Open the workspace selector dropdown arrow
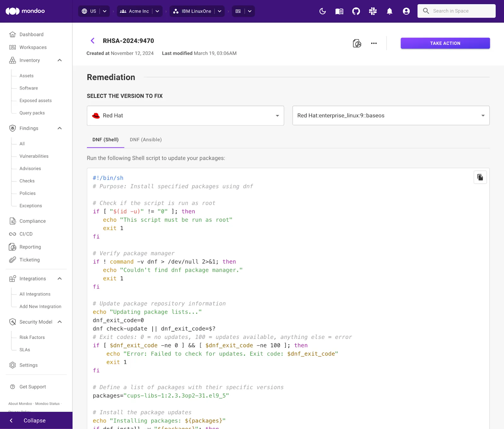This screenshot has height=429, width=504. [250, 11]
